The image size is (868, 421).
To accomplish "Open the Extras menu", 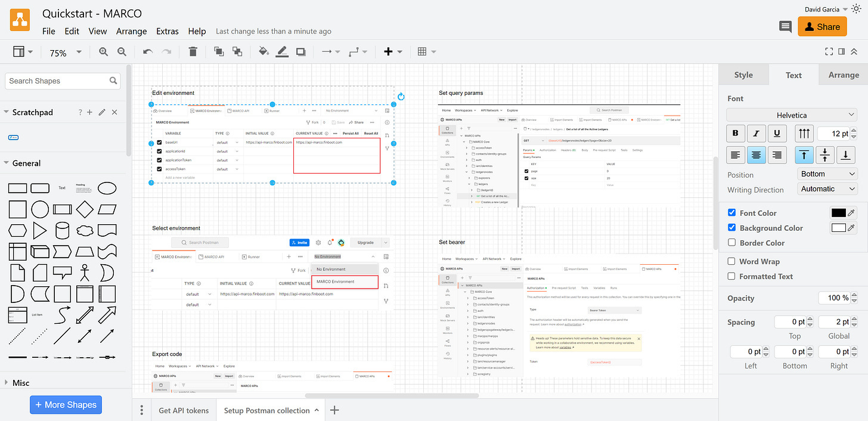I will [167, 32].
